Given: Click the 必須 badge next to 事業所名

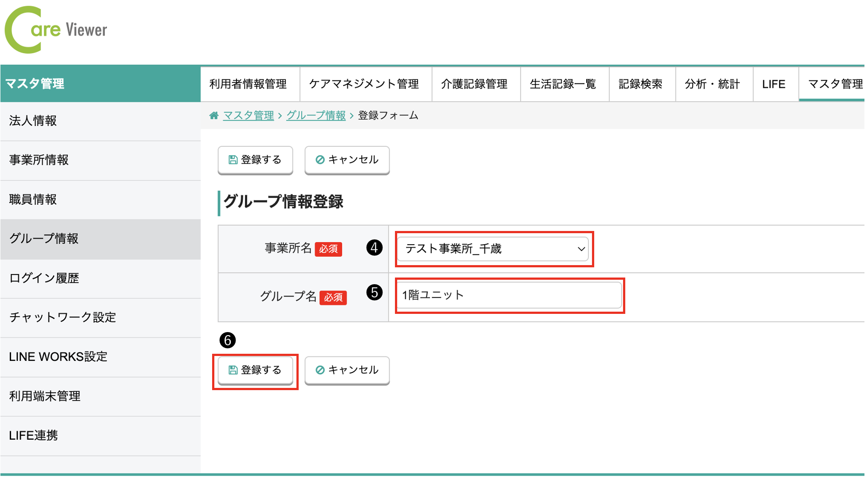Looking at the screenshot, I should point(328,250).
